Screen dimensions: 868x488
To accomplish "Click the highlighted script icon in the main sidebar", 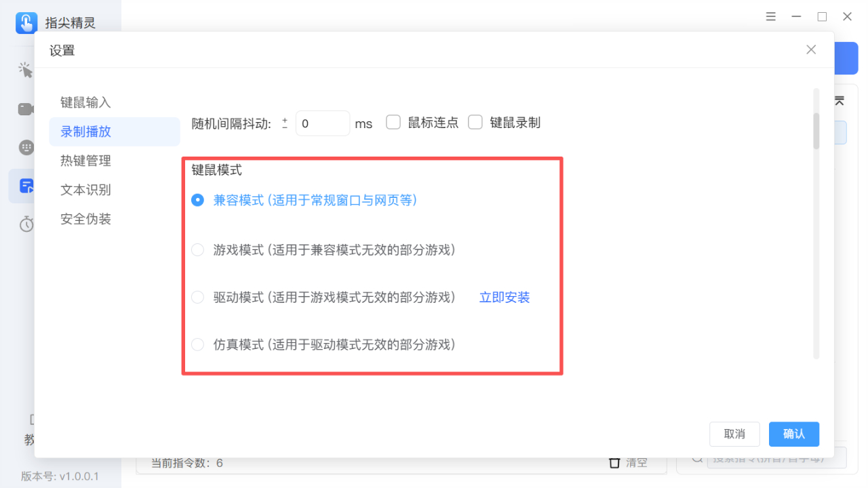I will coord(26,186).
